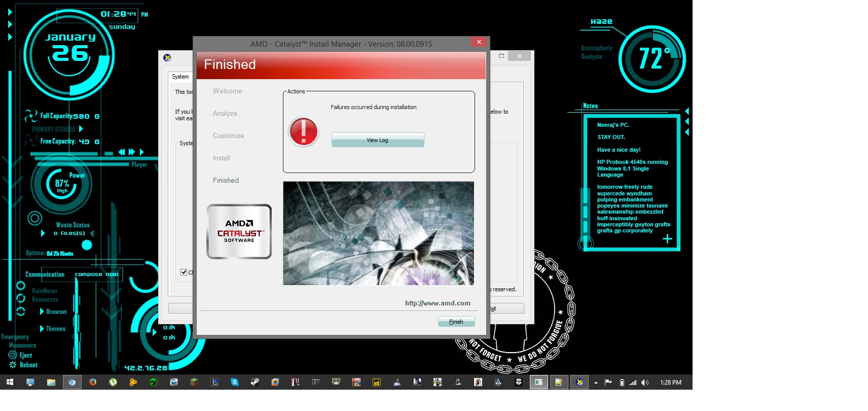Screen dimensions: 868x411
Task: Click the 72° Haze weather gauge
Action: click(x=652, y=59)
